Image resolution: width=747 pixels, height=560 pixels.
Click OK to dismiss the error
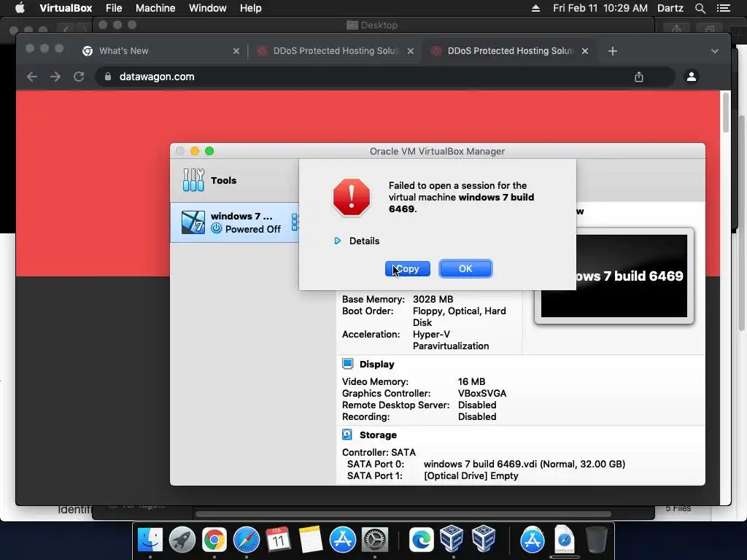coord(465,268)
